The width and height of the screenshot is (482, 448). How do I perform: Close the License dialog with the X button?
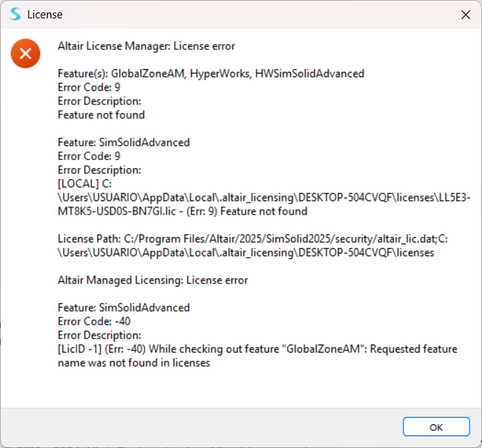click(x=466, y=15)
